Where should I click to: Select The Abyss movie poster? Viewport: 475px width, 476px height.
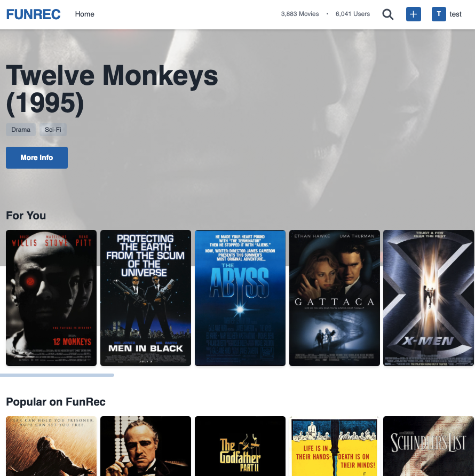coord(240,298)
